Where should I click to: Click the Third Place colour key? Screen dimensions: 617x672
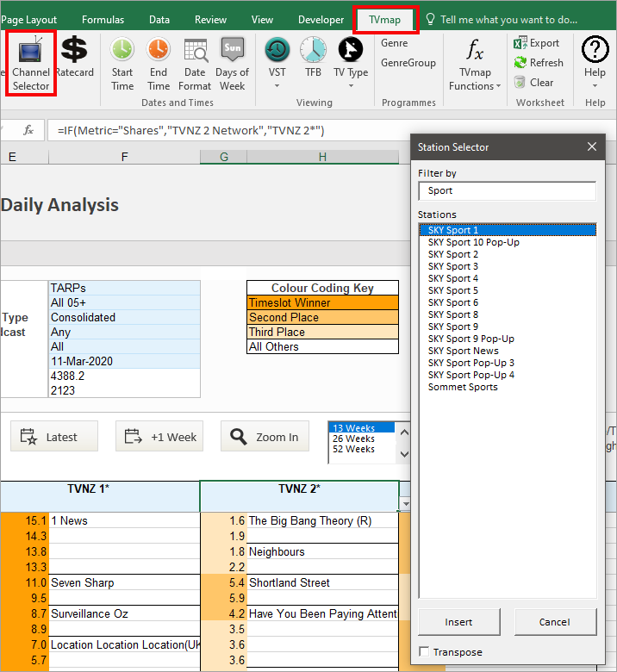pos(322,332)
